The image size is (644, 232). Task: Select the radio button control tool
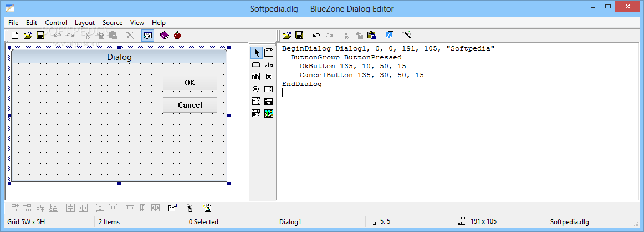[x=256, y=89]
